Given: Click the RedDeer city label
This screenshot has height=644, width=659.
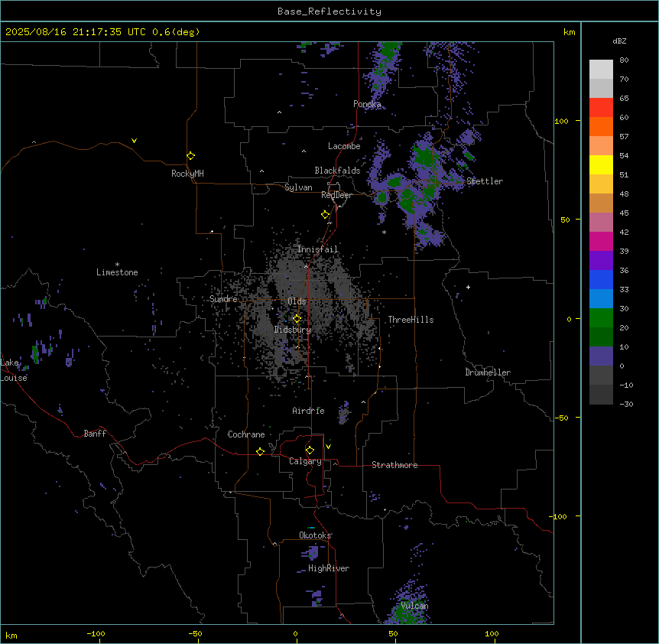Looking at the screenshot, I should click(337, 195).
